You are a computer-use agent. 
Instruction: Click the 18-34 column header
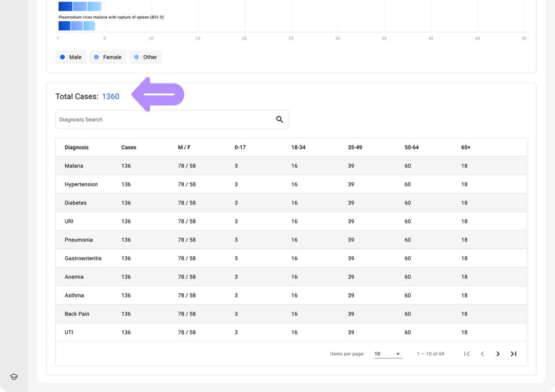pyautogui.click(x=298, y=147)
